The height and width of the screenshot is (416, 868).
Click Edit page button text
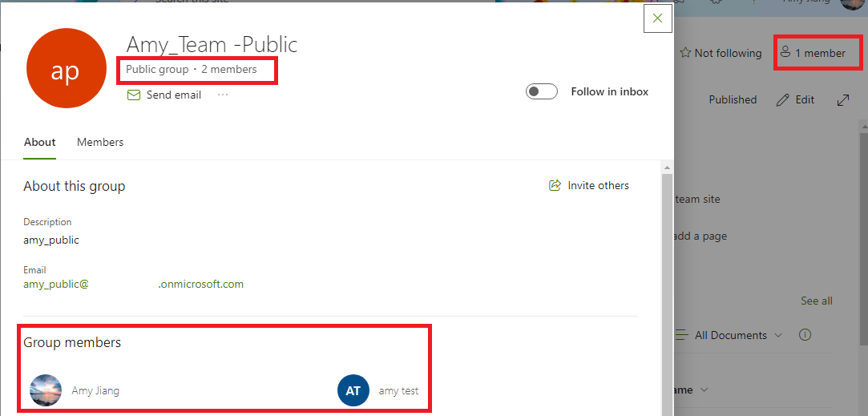pos(805,99)
